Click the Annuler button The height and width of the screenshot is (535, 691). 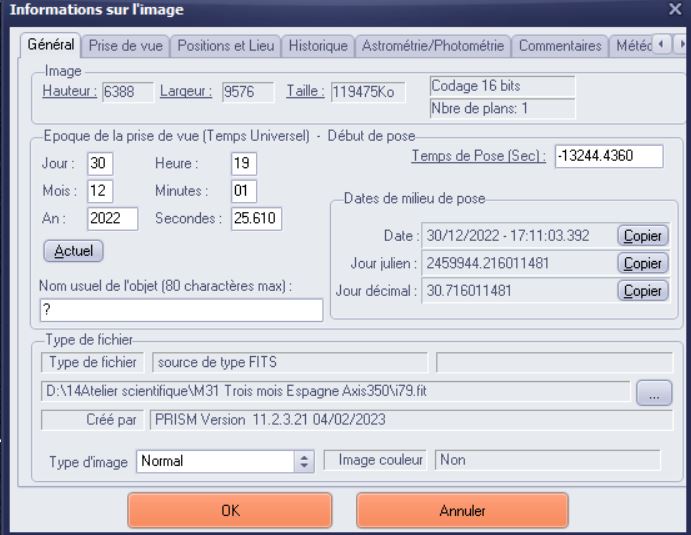click(x=462, y=510)
